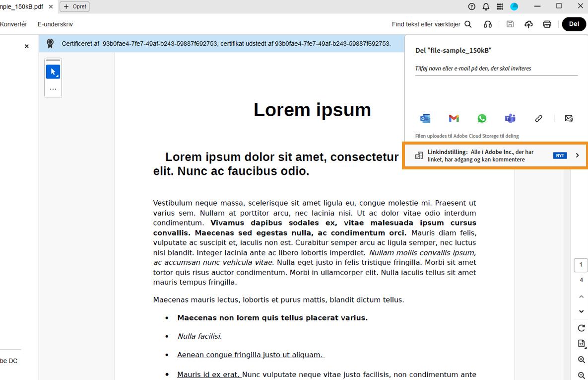Rotate the page with the rotate icon
The image size is (588, 380).
click(x=581, y=328)
